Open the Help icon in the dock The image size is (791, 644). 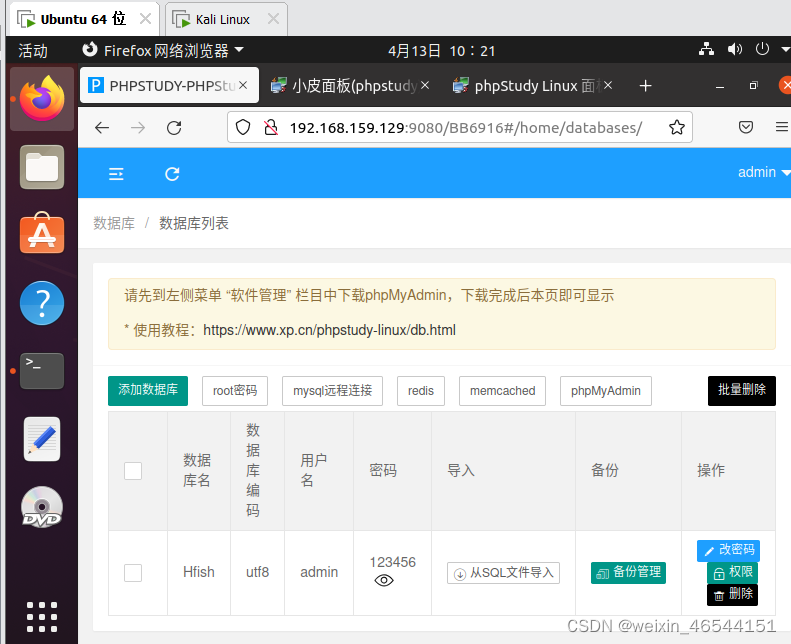(42, 303)
